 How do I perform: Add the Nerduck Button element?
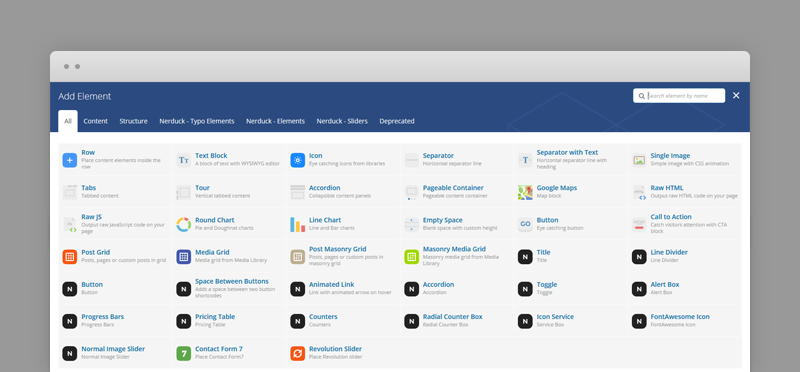[x=115, y=288]
